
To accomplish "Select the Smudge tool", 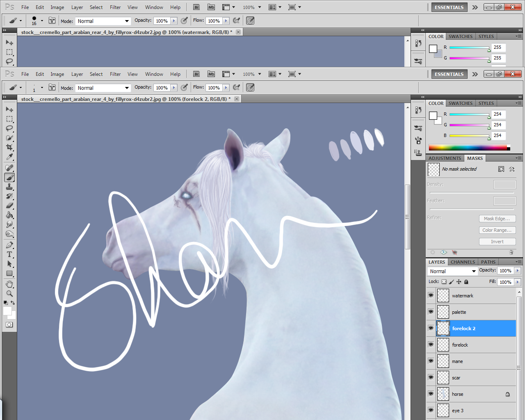I will (x=9, y=224).
